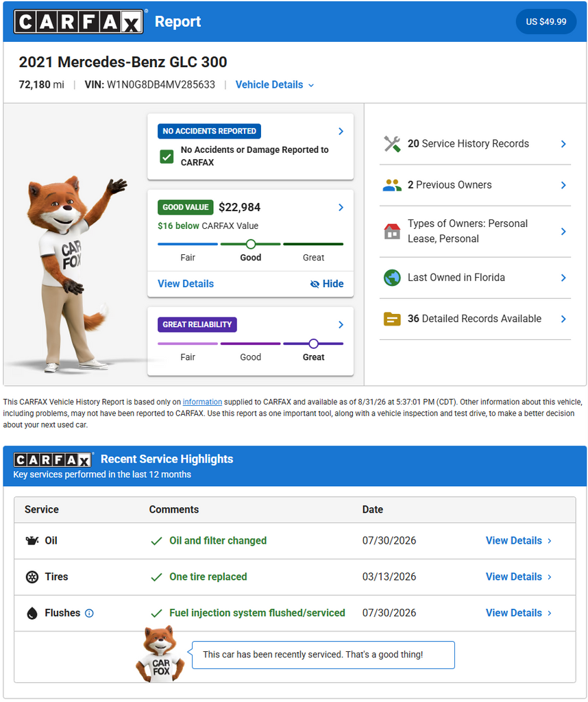Click the Oil can service icon
The height and width of the screenshot is (702, 588).
coord(32,541)
